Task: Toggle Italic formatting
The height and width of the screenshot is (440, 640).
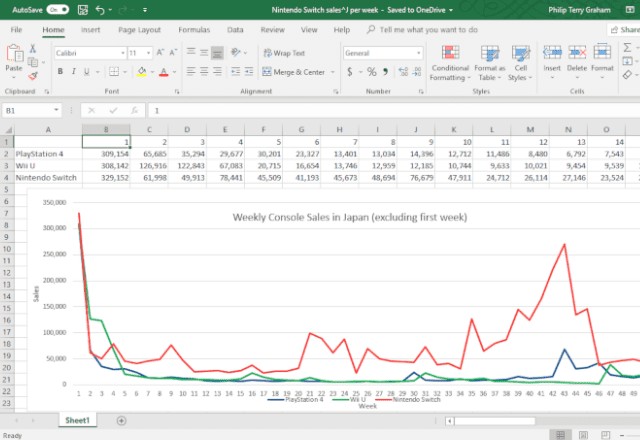Action: pyautogui.click(x=73, y=71)
